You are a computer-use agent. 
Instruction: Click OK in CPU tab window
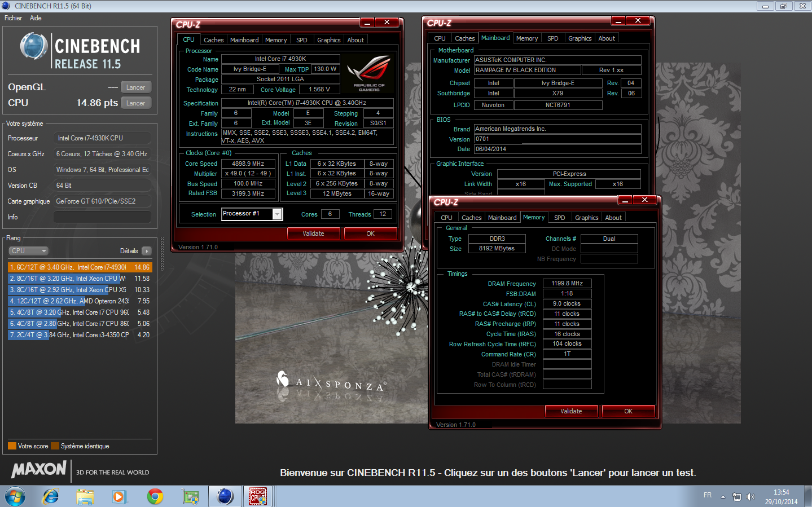click(370, 233)
